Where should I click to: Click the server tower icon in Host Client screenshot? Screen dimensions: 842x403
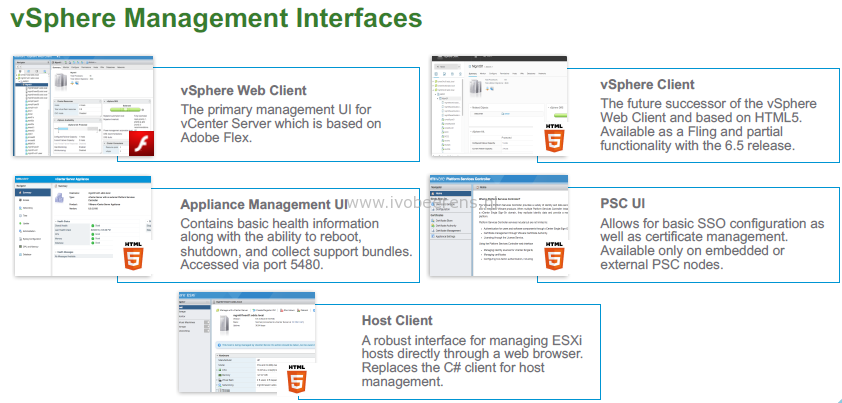click(x=224, y=325)
